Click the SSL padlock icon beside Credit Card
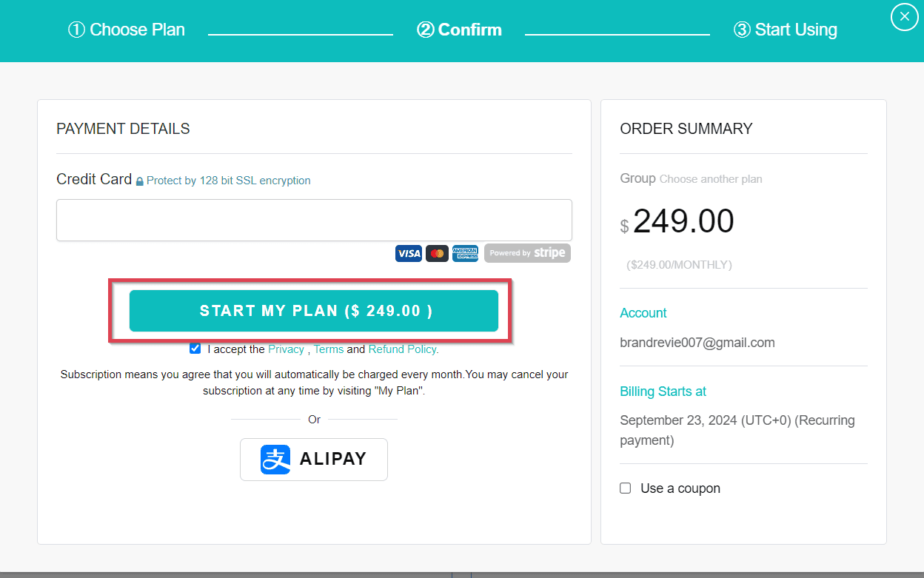 139,181
